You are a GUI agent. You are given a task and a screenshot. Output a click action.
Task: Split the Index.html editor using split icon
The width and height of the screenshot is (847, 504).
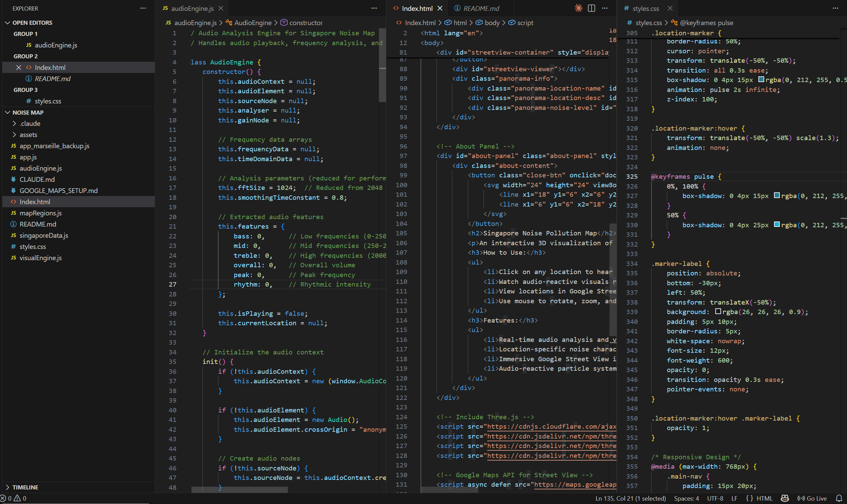pos(591,8)
